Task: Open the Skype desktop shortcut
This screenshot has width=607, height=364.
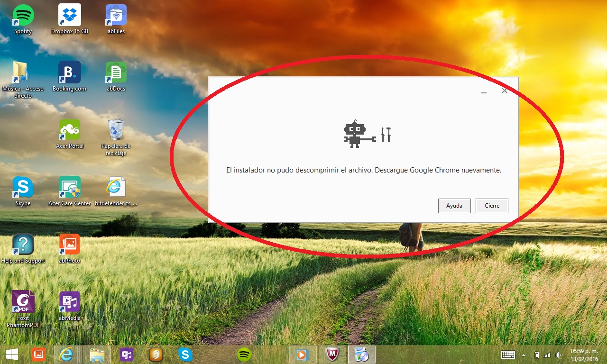Action: pyautogui.click(x=22, y=191)
